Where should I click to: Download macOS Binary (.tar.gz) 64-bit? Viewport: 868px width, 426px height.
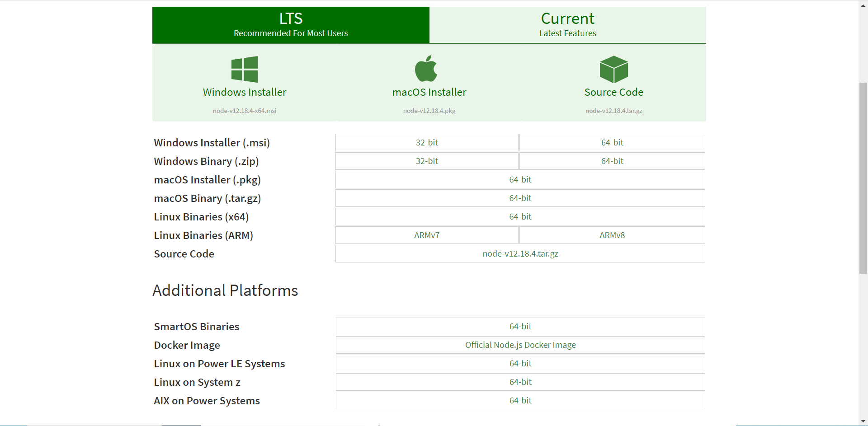pyautogui.click(x=520, y=198)
